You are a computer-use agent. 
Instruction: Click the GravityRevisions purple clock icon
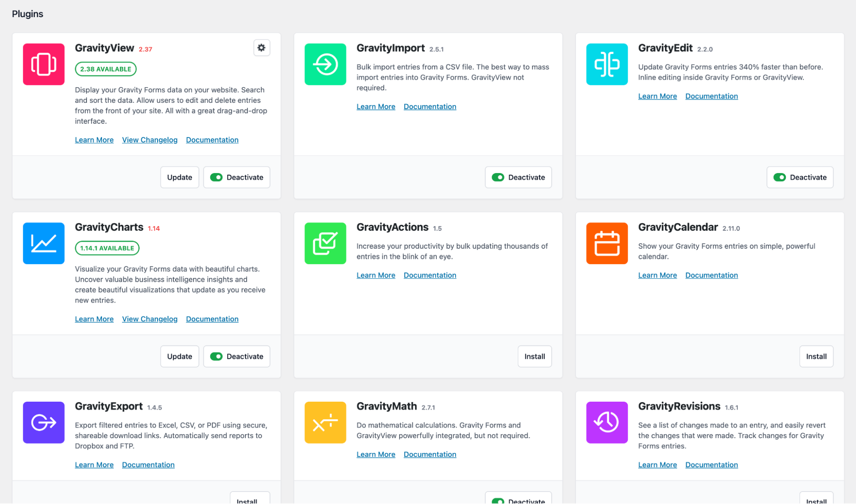[x=607, y=422]
